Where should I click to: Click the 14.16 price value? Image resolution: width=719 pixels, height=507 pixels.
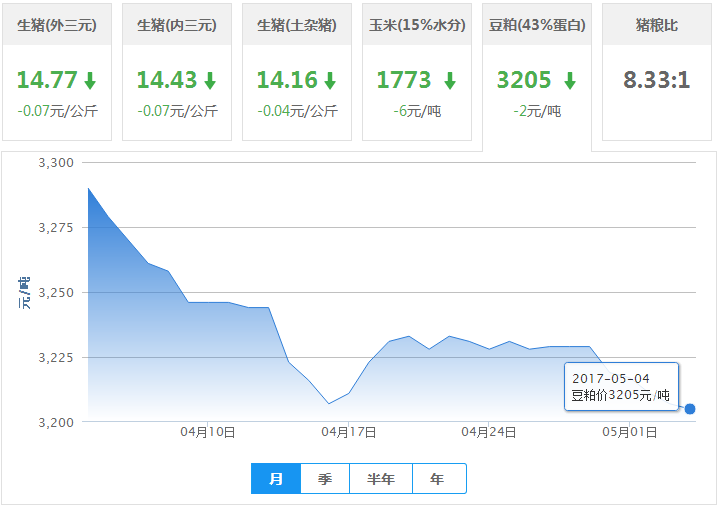tap(287, 80)
